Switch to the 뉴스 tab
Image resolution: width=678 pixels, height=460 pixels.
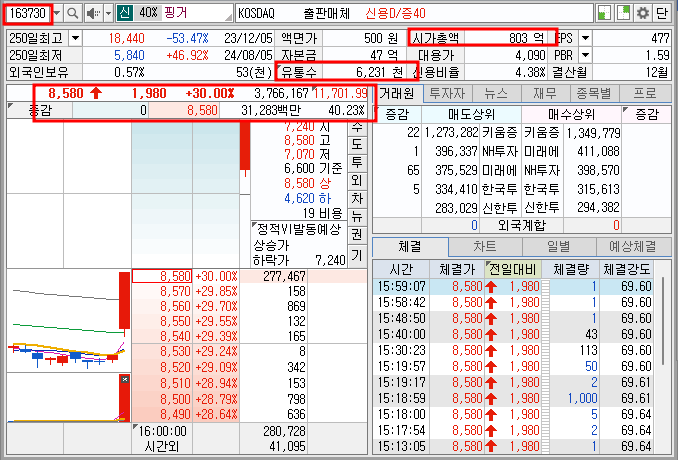(496, 93)
